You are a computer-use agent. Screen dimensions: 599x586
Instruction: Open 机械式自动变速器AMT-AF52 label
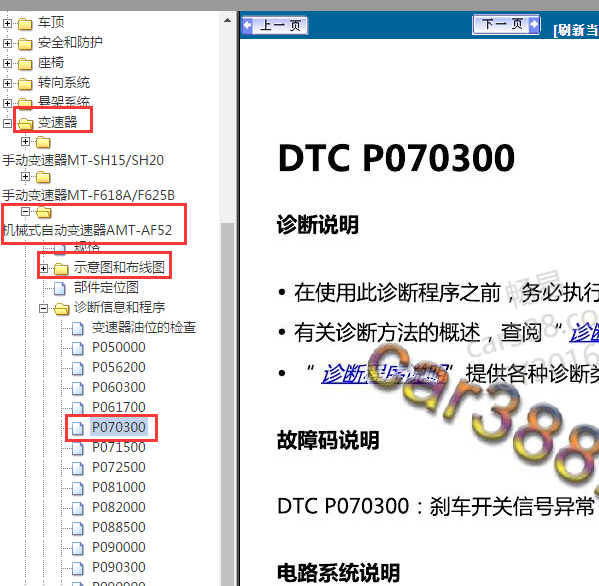tap(87, 230)
